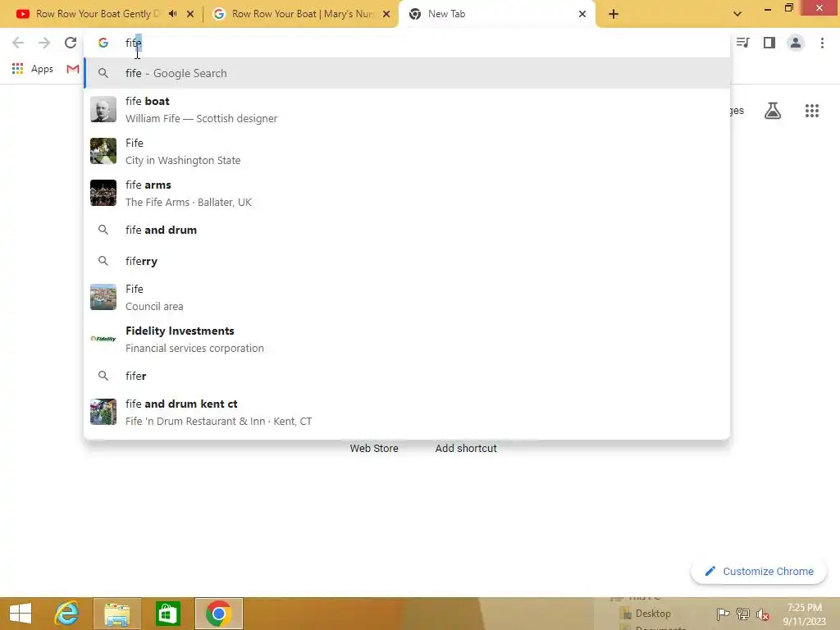Close the Mary's Nursery Google tab
Image resolution: width=840 pixels, height=630 pixels.
click(x=386, y=15)
